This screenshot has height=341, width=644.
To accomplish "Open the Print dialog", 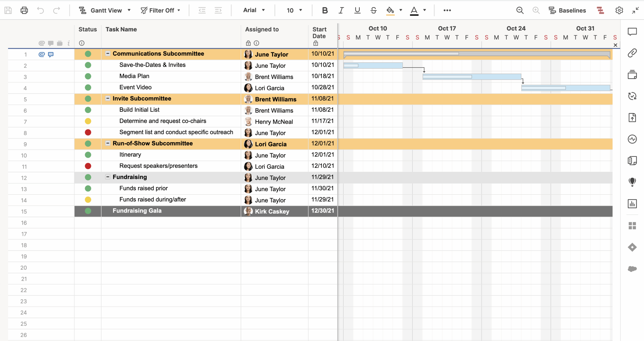I will (x=24, y=10).
